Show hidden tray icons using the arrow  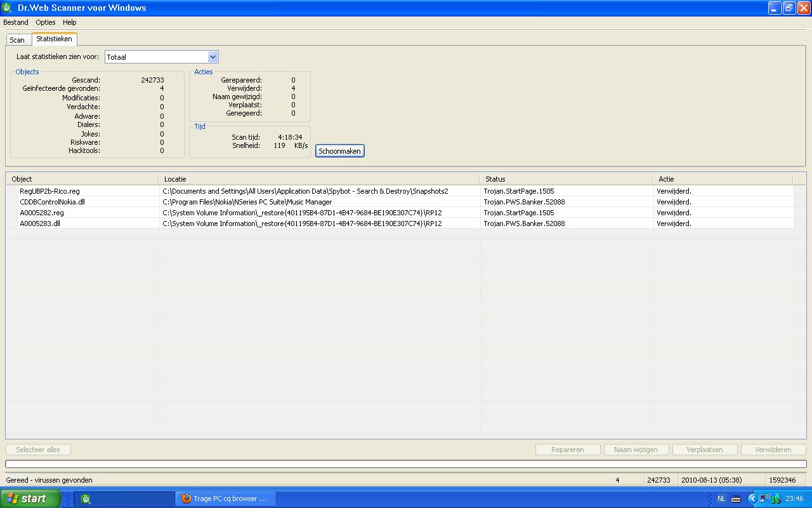(x=752, y=498)
